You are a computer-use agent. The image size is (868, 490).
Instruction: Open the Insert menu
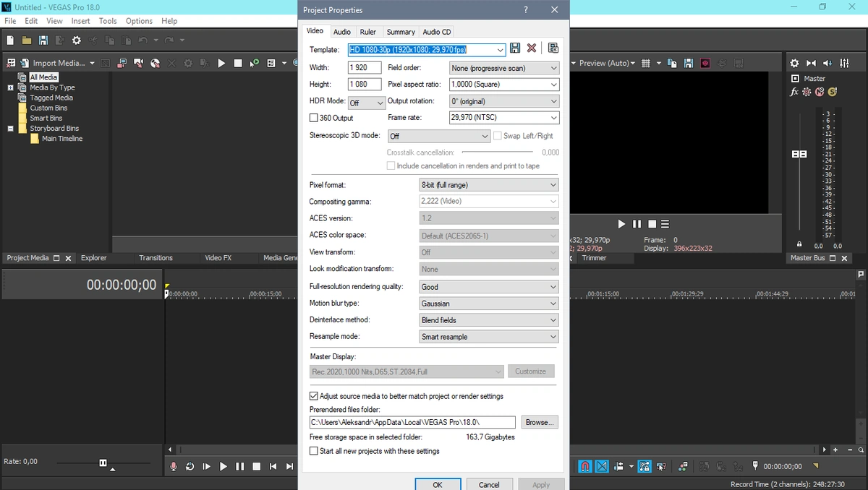80,21
